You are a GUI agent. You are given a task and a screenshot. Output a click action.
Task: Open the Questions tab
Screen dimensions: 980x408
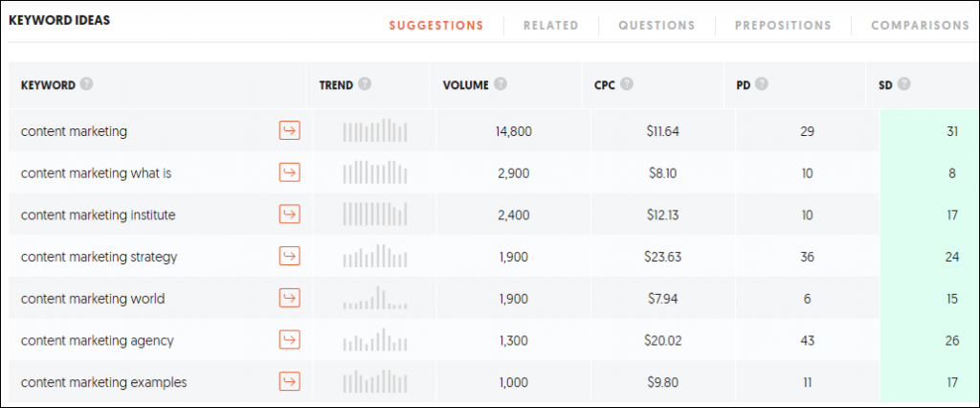(657, 26)
